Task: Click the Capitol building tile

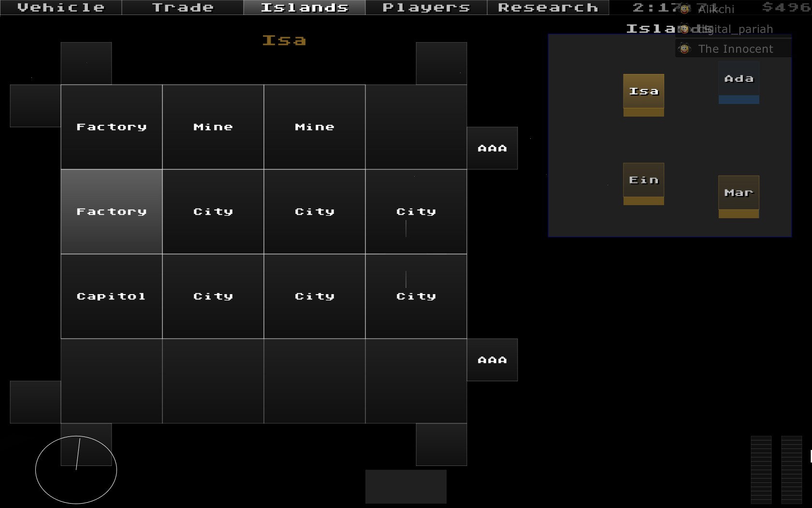Action: 111,296
